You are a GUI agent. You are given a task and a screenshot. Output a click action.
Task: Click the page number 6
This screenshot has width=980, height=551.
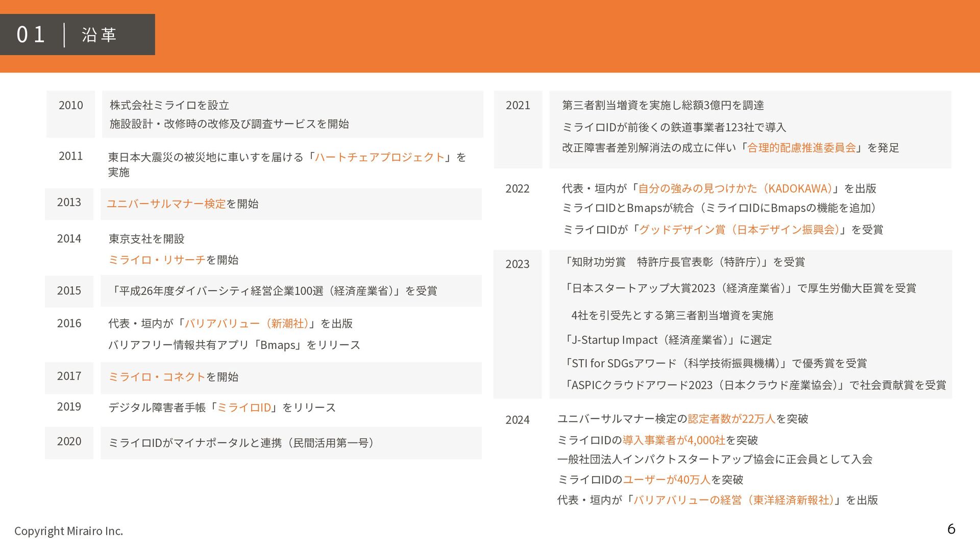pyautogui.click(x=951, y=529)
